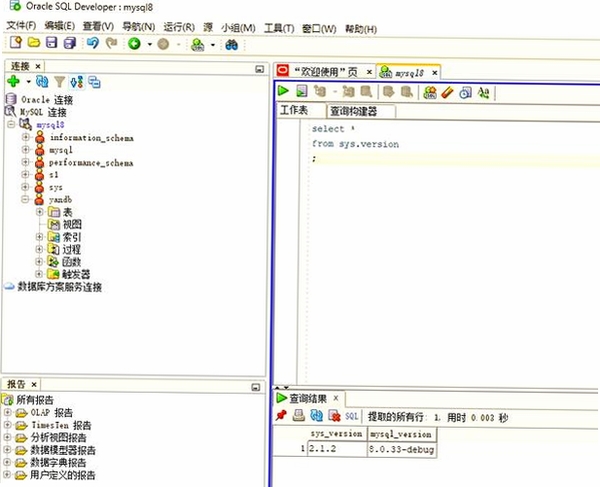Click the Clear eraser icon in worksheet toolbar

[x=447, y=93]
